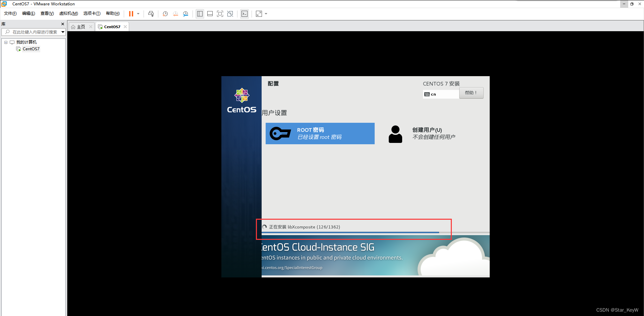
Task: Switch to the 主页 tab
Action: click(x=81, y=27)
